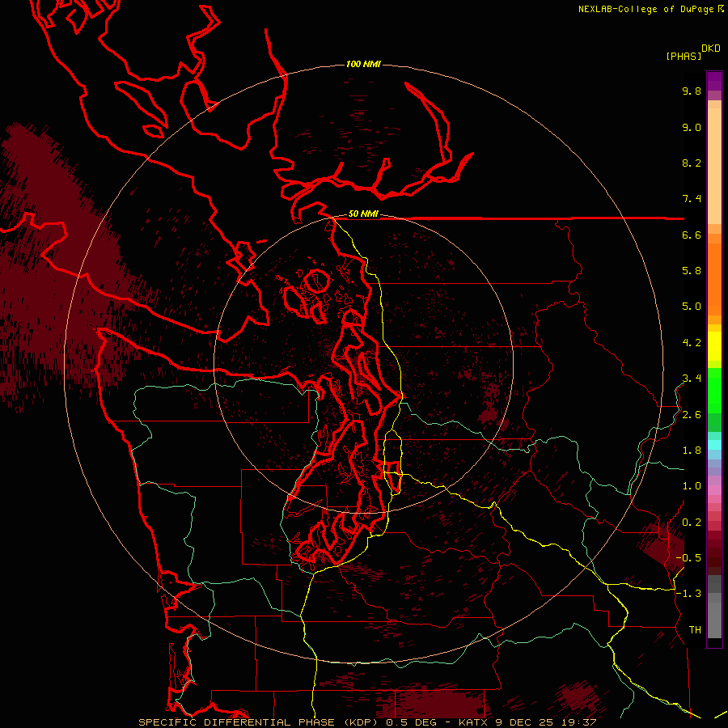Viewport: 728px width, 728px height.
Task: Click the 2.6 legend value
Action: pos(692,415)
